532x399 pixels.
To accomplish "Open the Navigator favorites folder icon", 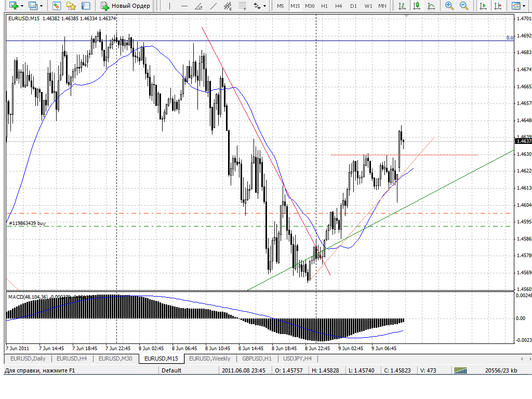I will pos(71,6).
